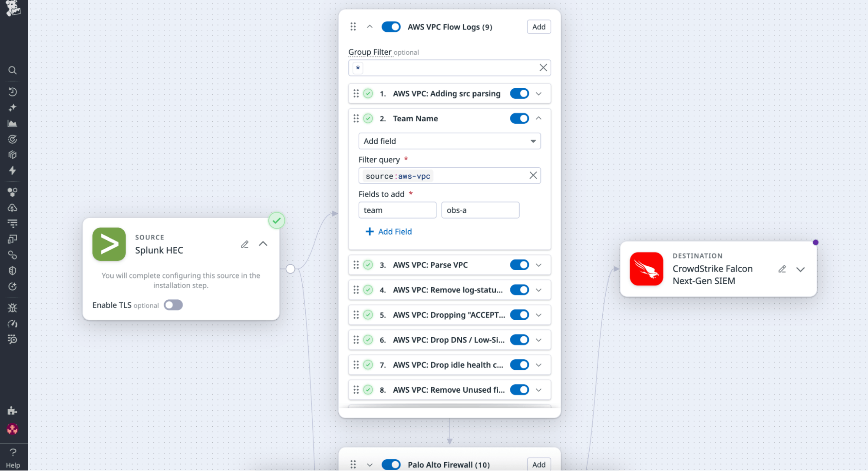Edit the CrowdStrike Falcon destination with pencil icon
This screenshot has height=471, width=868.
click(x=782, y=269)
